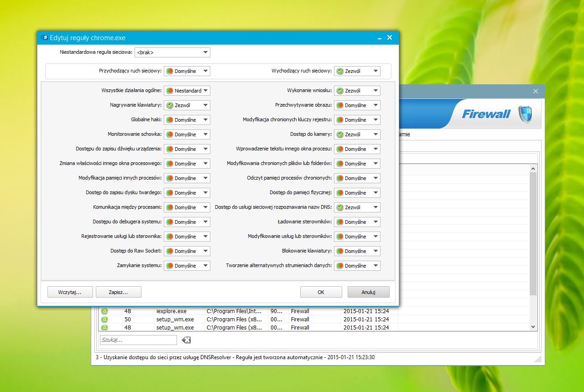
Task: Open the Modyfikowanie usług lub sterowników dropdown
Action: click(x=357, y=237)
